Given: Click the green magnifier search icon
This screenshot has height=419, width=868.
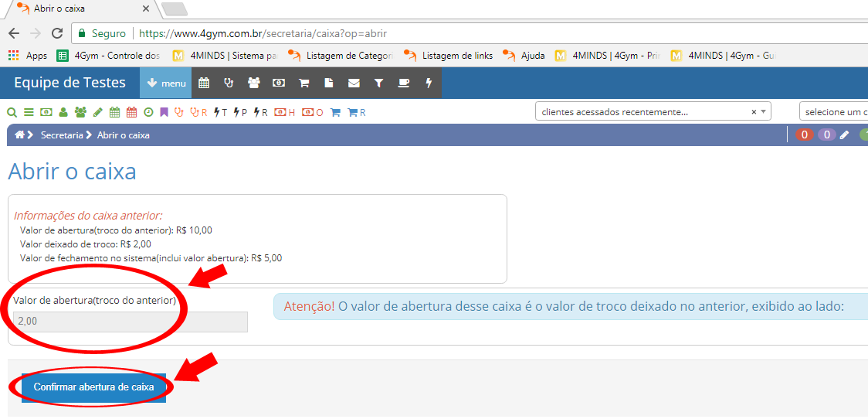Looking at the screenshot, I should click(x=12, y=112).
